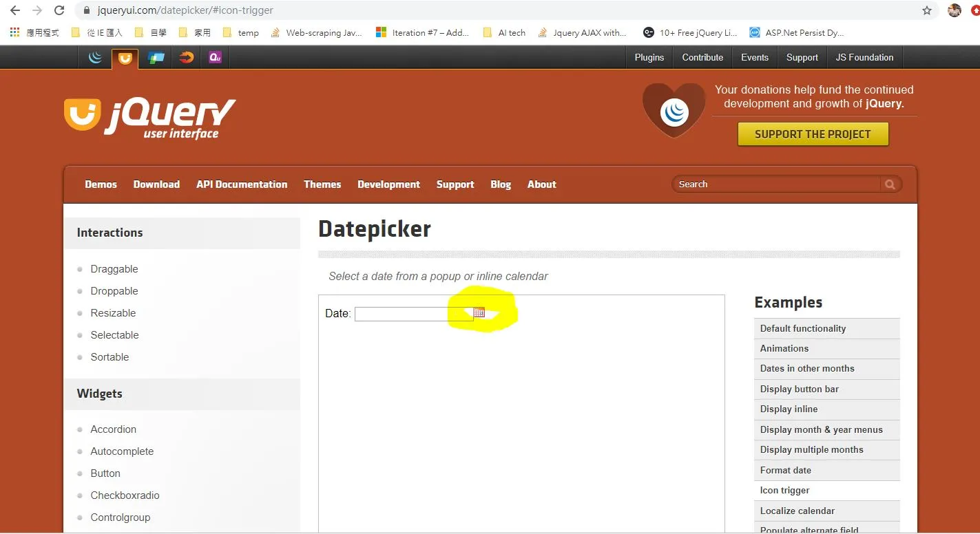This screenshot has width=980, height=534.
Task: Open the jQuery Mobile site icon
Action: tap(156, 58)
